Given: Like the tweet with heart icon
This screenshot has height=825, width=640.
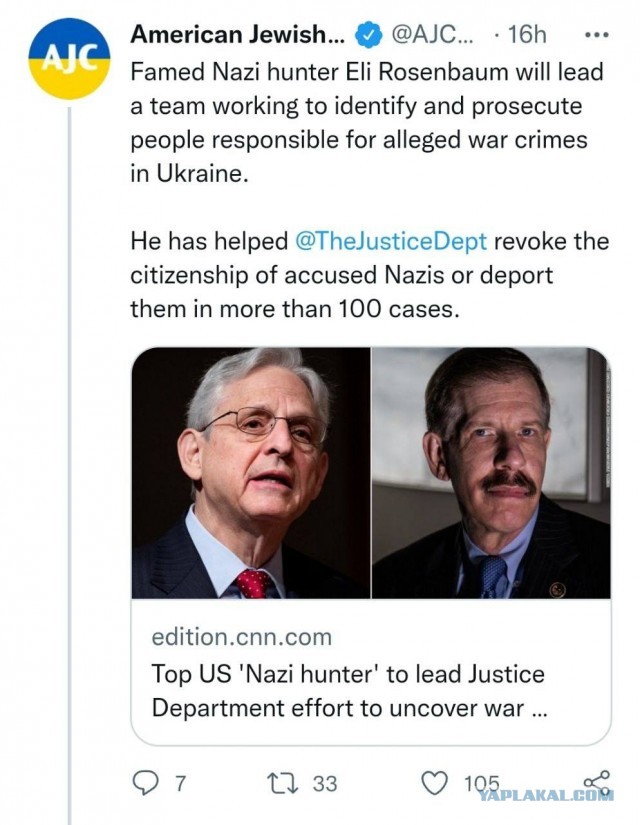Looking at the screenshot, I should tap(434, 783).
